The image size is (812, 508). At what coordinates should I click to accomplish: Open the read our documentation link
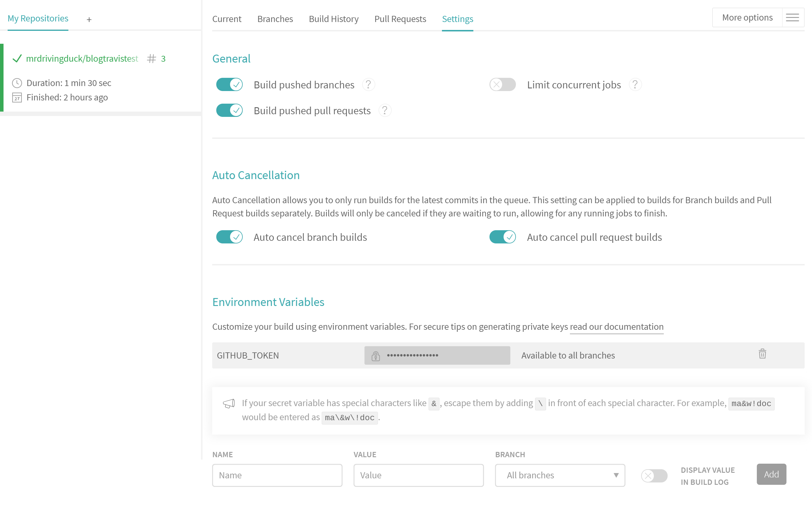coord(617,327)
